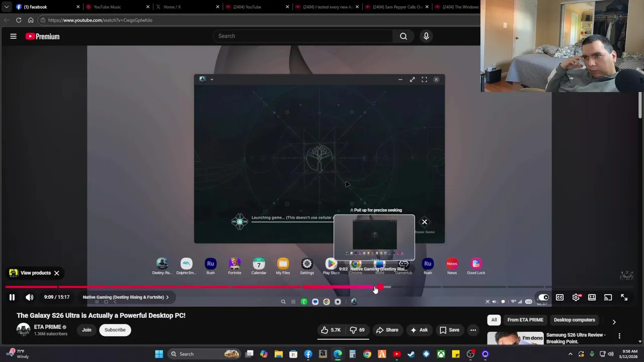Like the video with 5.7K thumbs up
The width and height of the screenshot is (644, 362).
click(331, 330)
